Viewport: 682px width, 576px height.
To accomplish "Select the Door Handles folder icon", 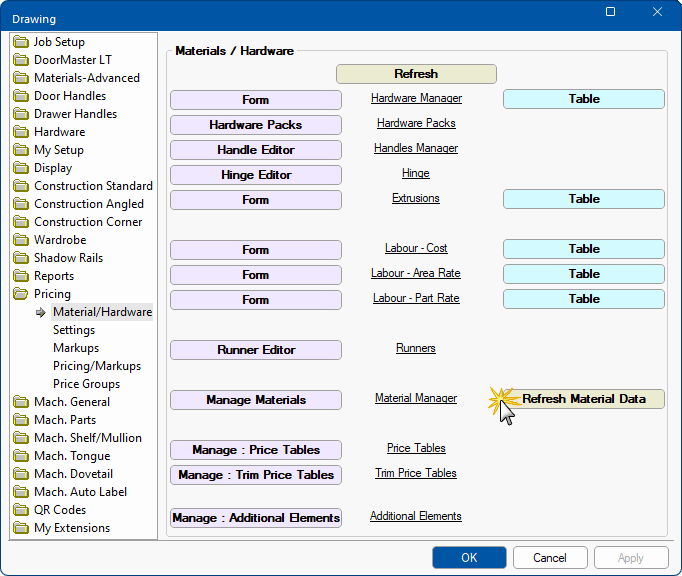I will pos(22,96).
